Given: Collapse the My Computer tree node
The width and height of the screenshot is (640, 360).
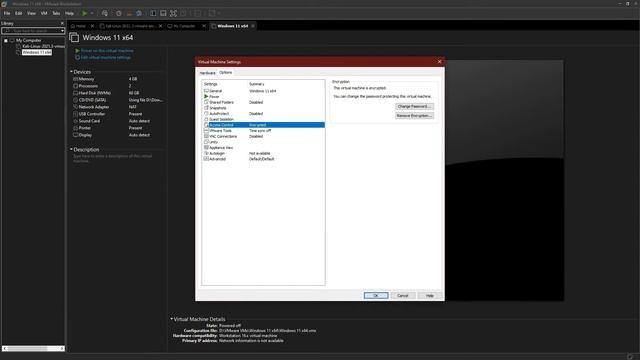Looking at the screenshot, I should pyautogui.click(x=6, y=41).
